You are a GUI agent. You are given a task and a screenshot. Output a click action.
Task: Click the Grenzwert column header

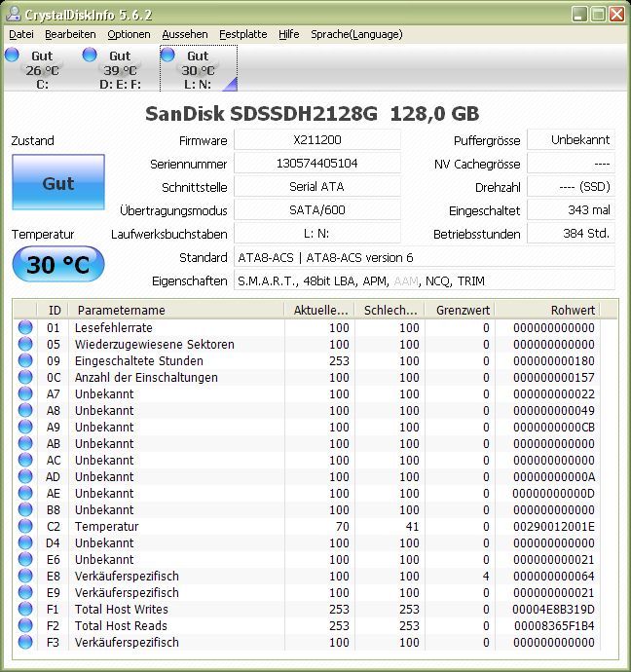tap(460, 310)
